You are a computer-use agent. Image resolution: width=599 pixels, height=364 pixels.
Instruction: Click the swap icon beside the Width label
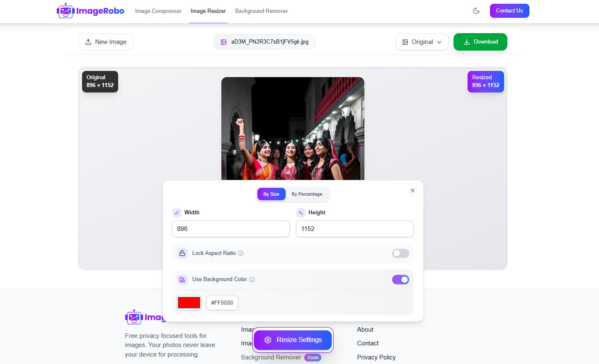tap(177, 213)
